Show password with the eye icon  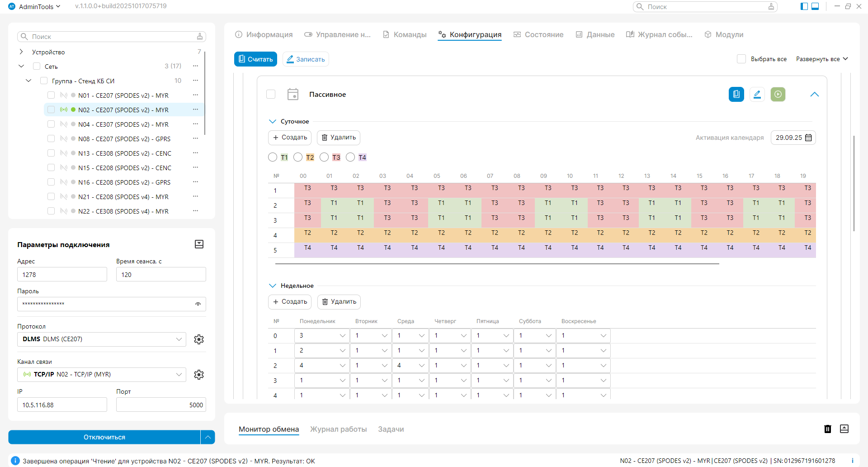[198, 304]
